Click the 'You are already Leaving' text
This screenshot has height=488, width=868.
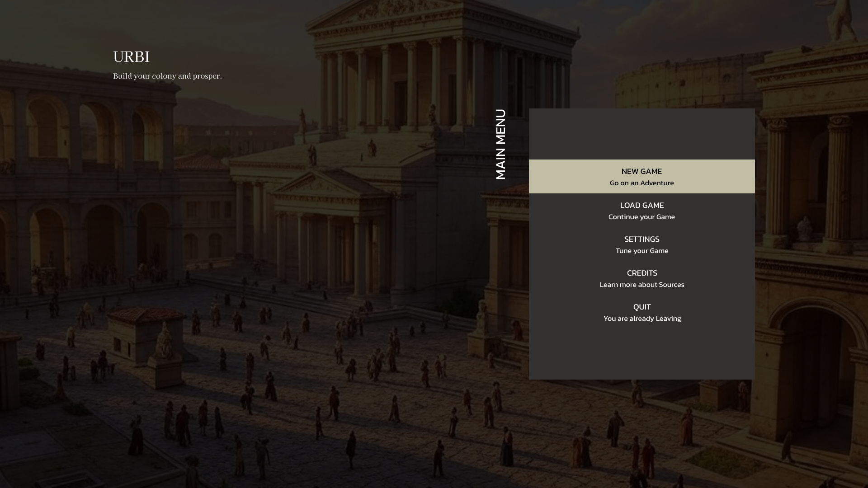tap(642, 319)
